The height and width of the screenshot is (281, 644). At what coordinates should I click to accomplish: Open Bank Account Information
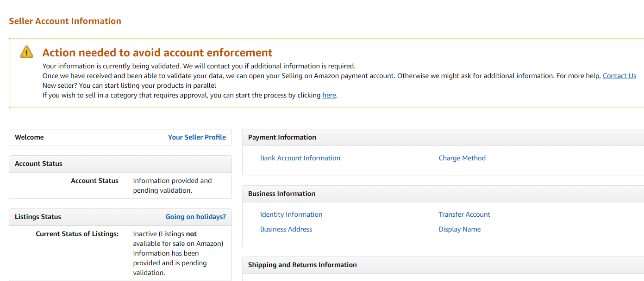point(300,158)
